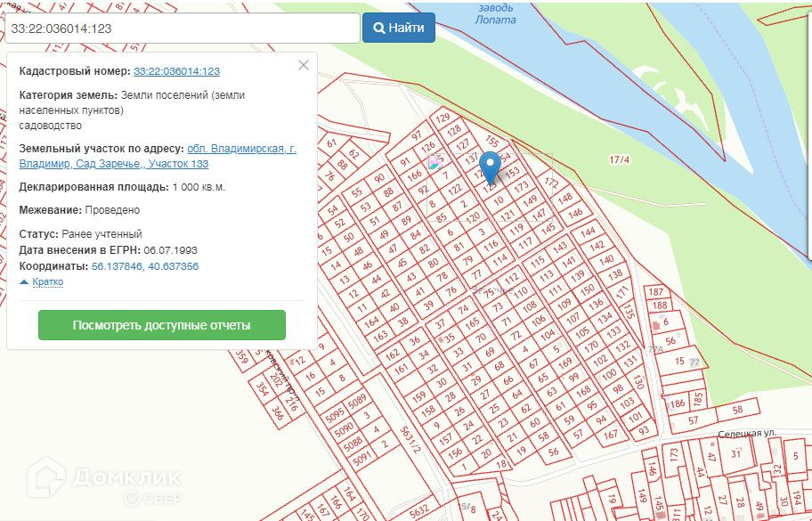
Task: Close the cadastral info panel
Action: click(x=304, y=65)
